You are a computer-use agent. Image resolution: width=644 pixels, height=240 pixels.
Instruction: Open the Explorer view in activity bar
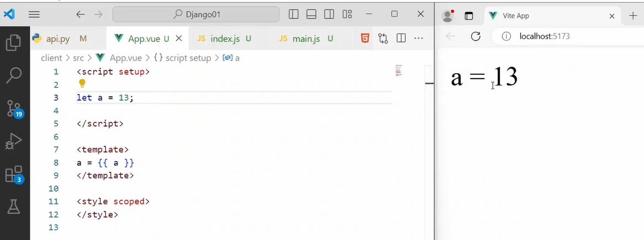click(x=13, y=43)
